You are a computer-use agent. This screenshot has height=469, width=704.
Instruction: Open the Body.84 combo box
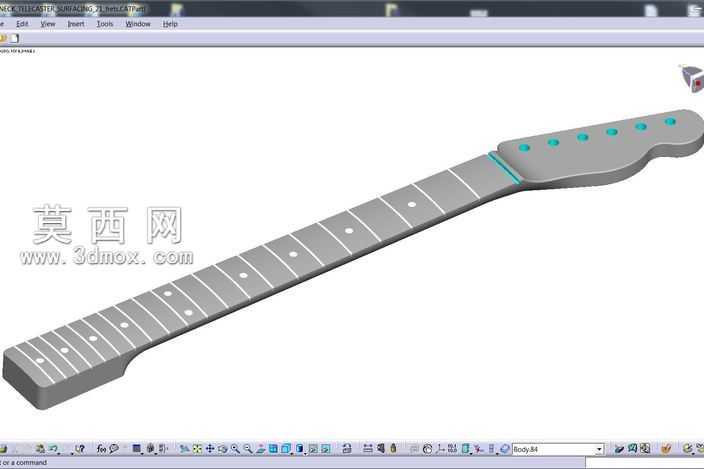tap(558, 449)
